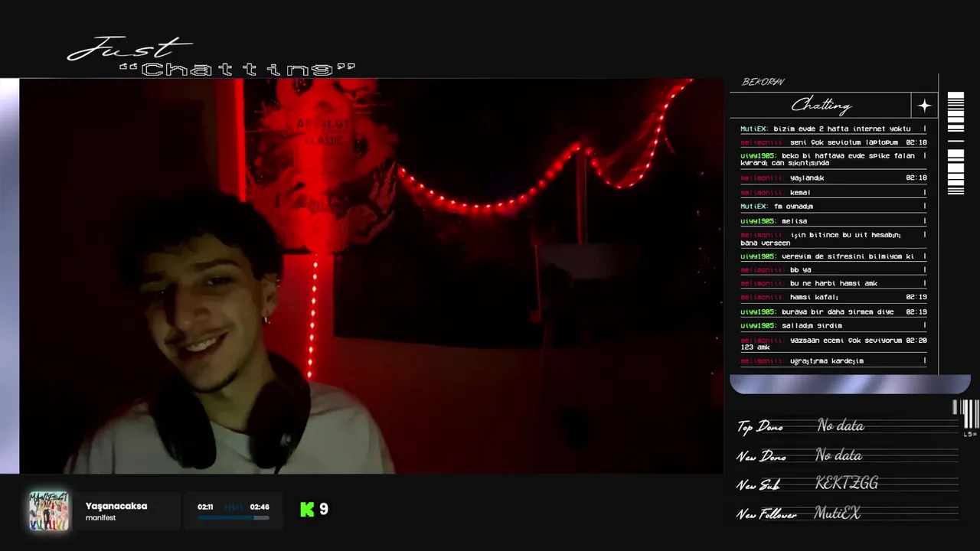Click the New Sub label
The width and height of the screenshot is (980, 551).
(x=758, y=485)
